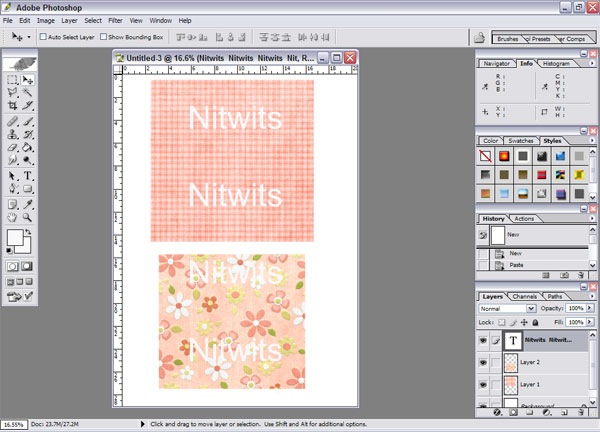Delete layer using the trash icon
This screenshot has width=600, height=432.
pyautogui.click(x=583, y=412)
